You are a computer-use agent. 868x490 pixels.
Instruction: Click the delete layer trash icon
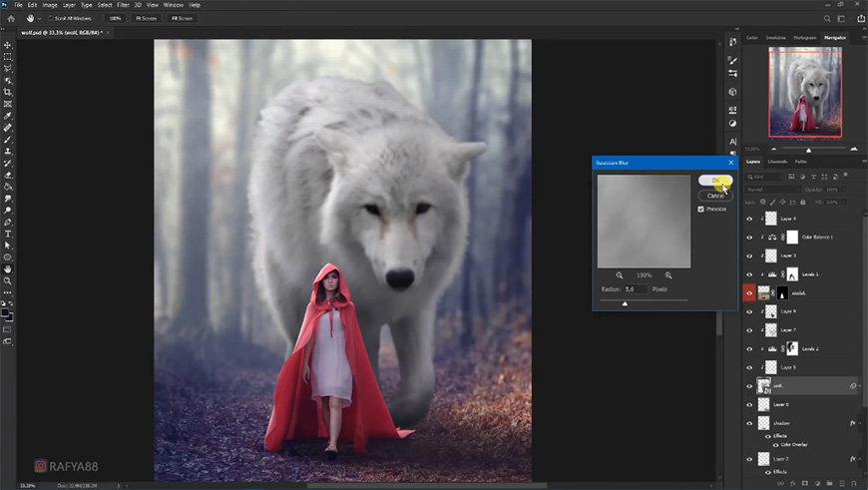point(854,483)
